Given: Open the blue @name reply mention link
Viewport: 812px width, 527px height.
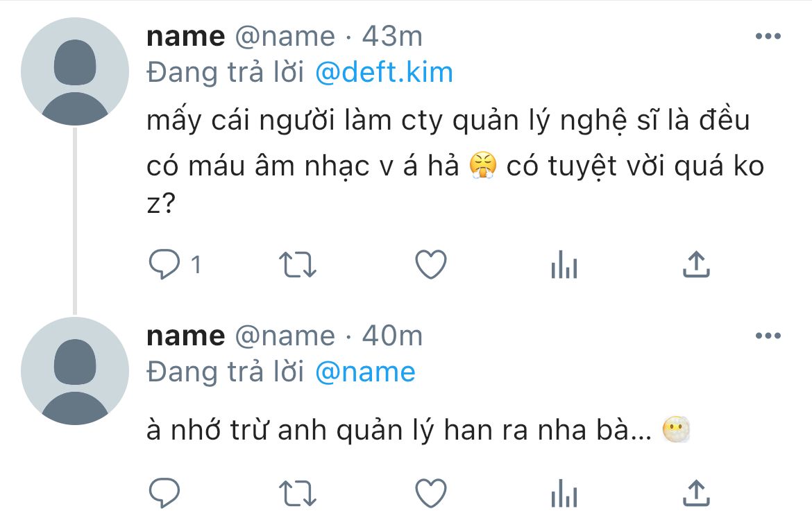Looking at the screenshot, I should point(365,372).
